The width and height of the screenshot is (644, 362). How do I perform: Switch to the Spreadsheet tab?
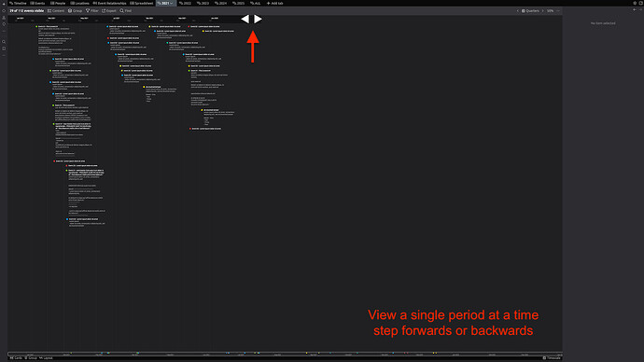tap(141, 3)
